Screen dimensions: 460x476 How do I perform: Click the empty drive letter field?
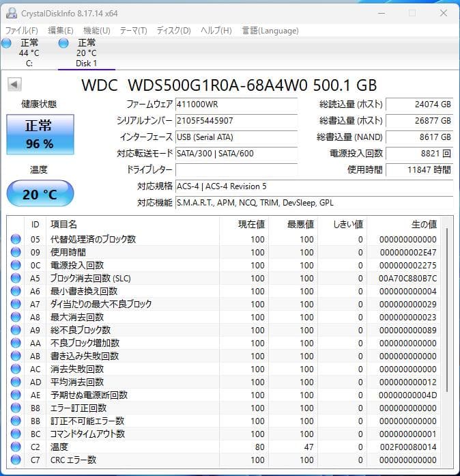pyautogui.click(x=236, y=170)
